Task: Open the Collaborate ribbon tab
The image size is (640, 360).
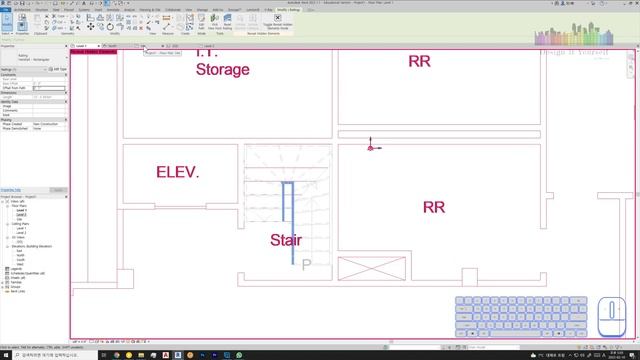Action: 173,9
